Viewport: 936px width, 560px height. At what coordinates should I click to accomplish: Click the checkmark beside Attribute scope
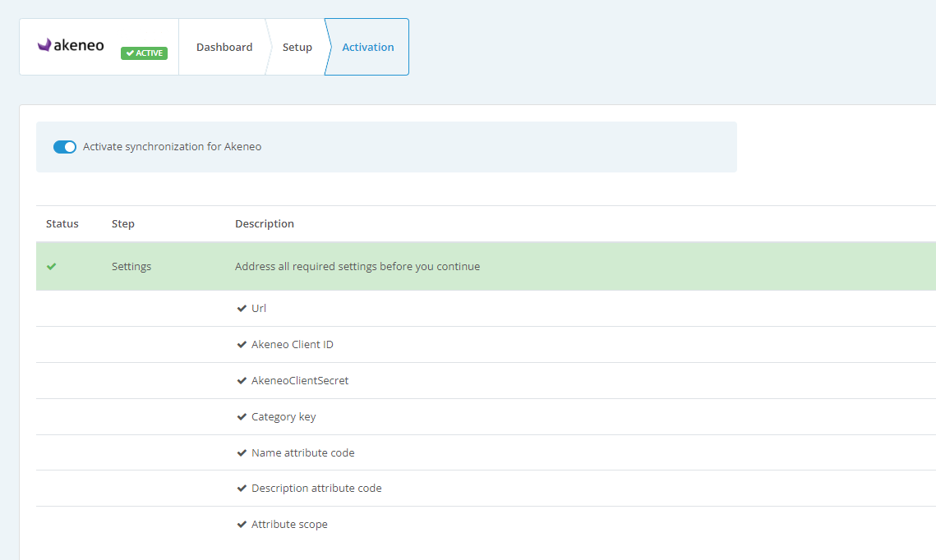pos(242,525)
